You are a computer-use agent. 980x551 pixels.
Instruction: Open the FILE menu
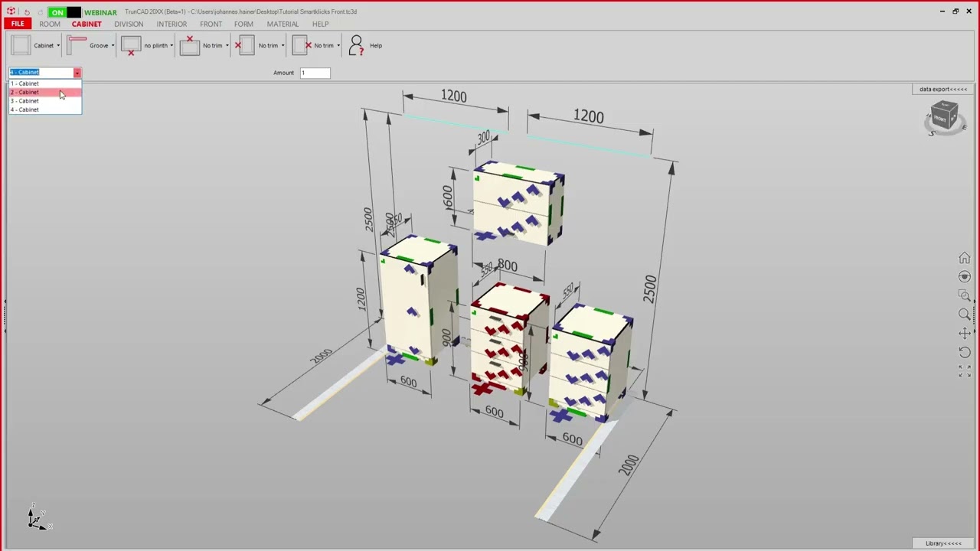[x=18, y=24]
